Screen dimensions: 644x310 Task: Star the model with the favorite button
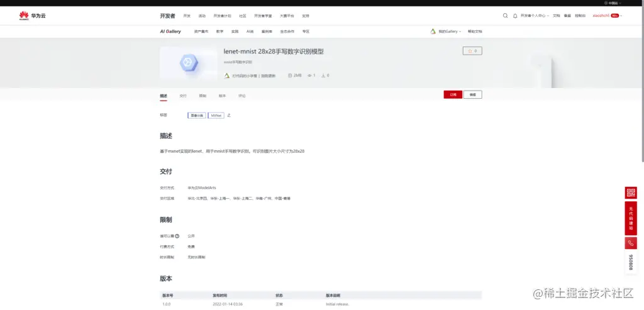tap(472, 51)
